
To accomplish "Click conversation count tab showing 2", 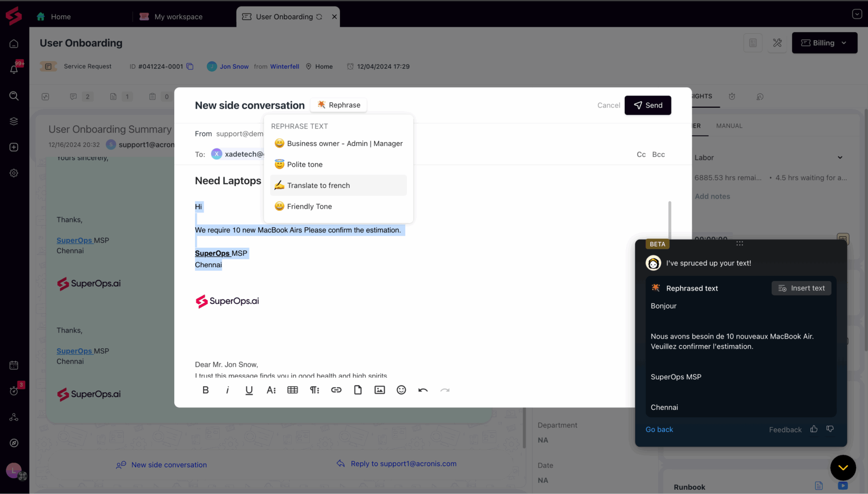I will (x=81, y=97).
